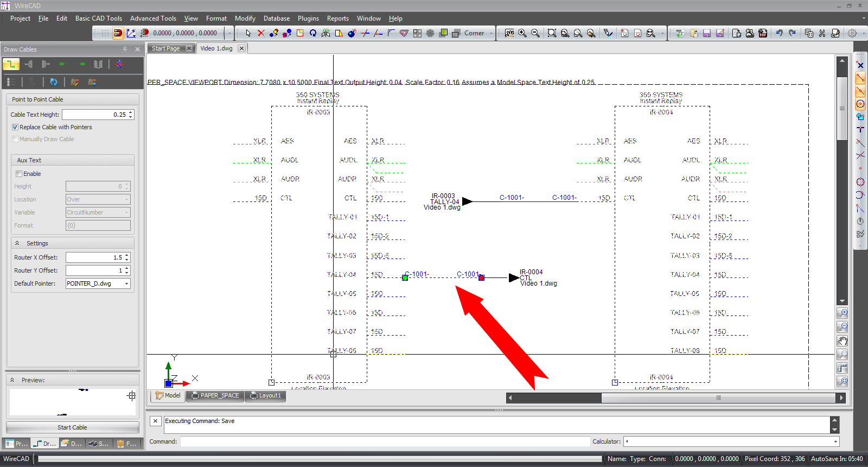The image size is (868, 467).
Task: Open the Database menu
Action: [x=277, y=18]
